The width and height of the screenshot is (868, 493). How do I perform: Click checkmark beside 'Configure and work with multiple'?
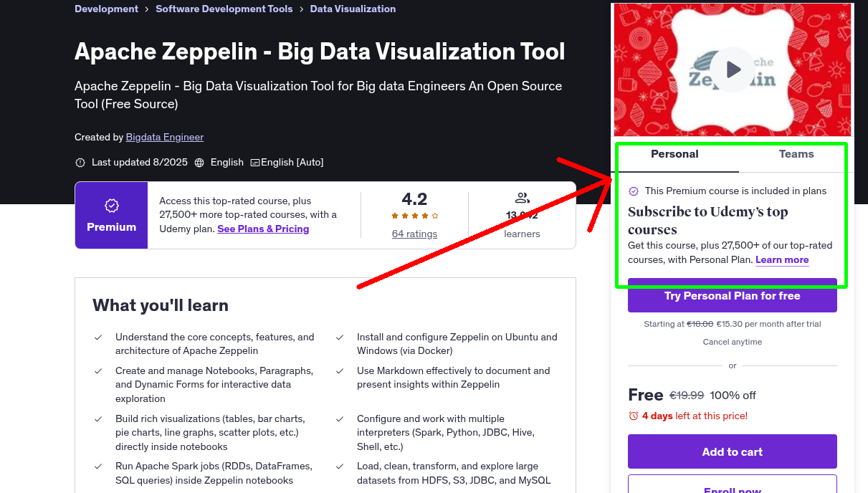(x=340, y=418)
